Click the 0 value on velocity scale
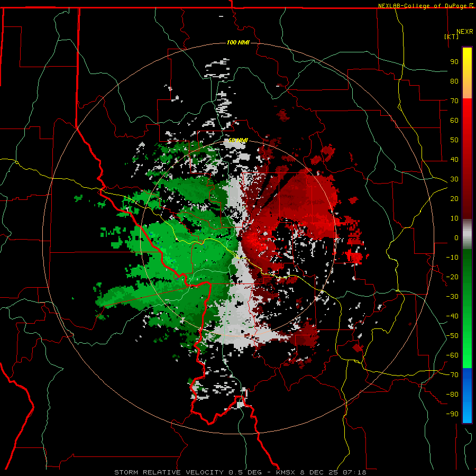Screen dimensions: 476x476 click(x=456, y=237)
